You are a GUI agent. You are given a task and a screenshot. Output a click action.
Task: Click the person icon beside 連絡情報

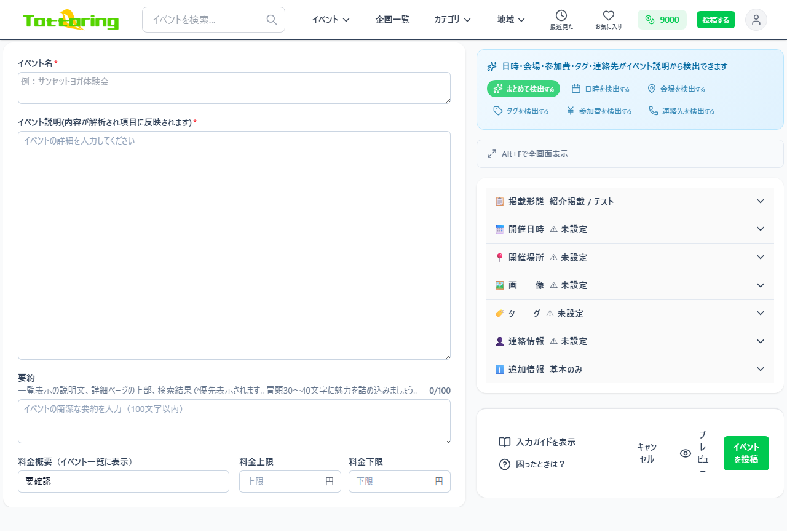click(499, 341)
